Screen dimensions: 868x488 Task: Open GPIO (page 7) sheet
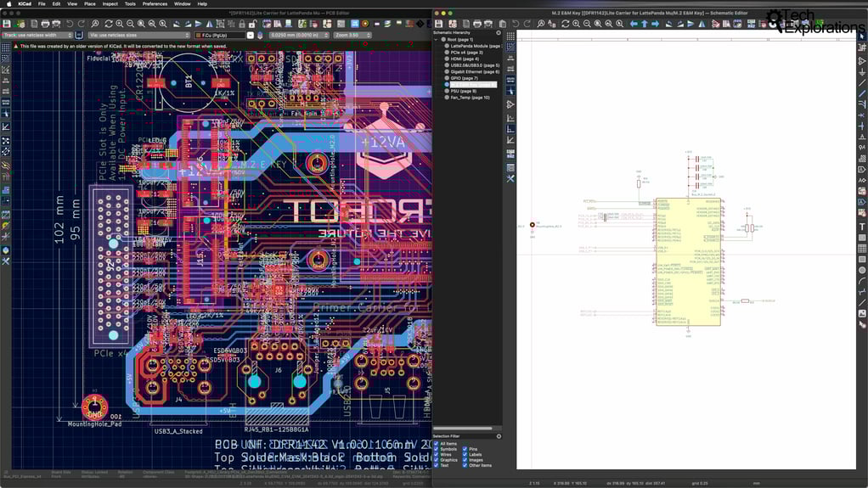[462, 78]
